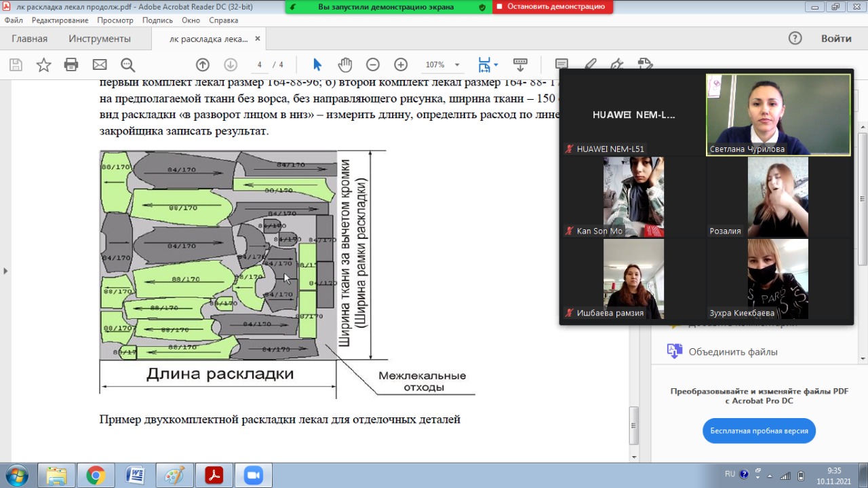Image resolution: width=868 pixels, height=488 pixels.
Task: Go to the previous page with the up arrow
Action: click(202, 65)
